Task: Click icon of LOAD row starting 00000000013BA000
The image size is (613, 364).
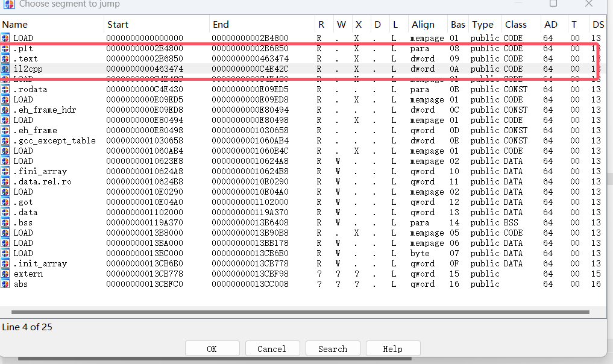Action: pos(5,243)
